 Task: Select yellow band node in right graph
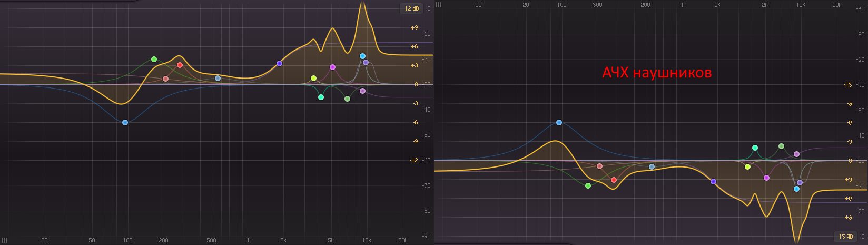pos(747,166)
